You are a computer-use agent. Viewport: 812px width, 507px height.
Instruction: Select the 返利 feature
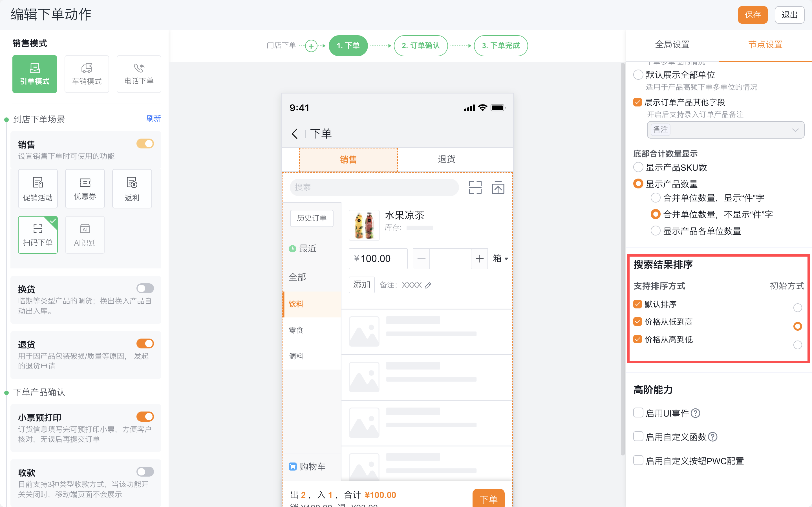tap(132, 188)
